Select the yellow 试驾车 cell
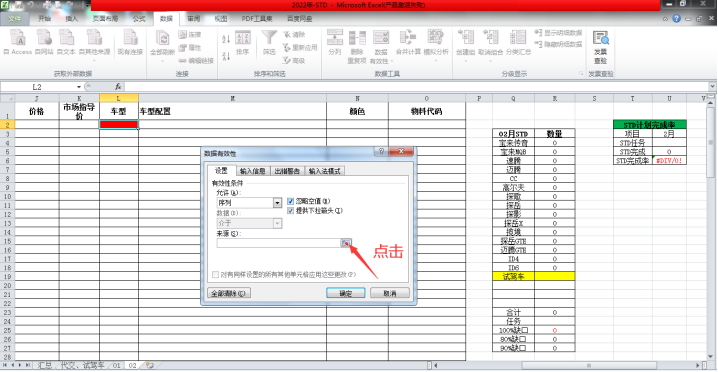718x372 pixels. point(513,276)
